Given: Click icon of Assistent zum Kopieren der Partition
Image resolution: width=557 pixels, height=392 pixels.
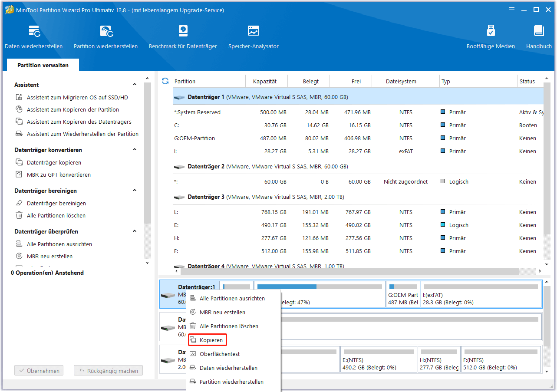Looking at the screenshot, I should (19, 109).
